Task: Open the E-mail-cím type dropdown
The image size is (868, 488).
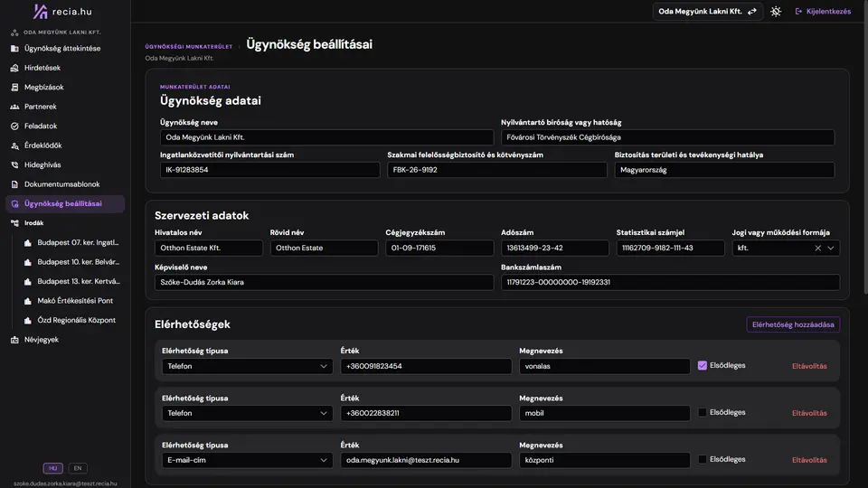Action: point(247,460)
